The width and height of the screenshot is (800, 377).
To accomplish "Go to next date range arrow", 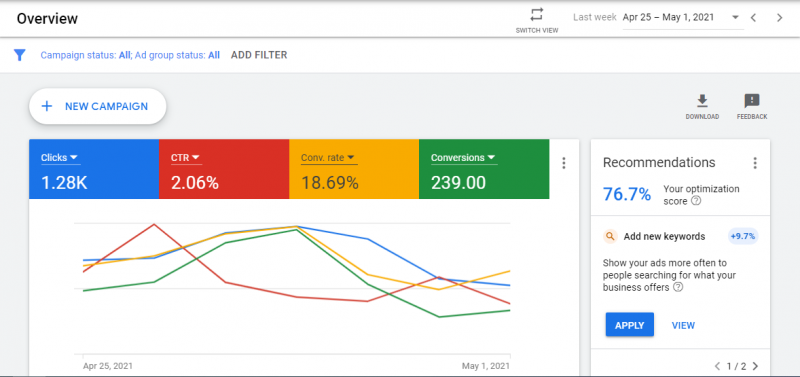I will click(x=780, y=18).
